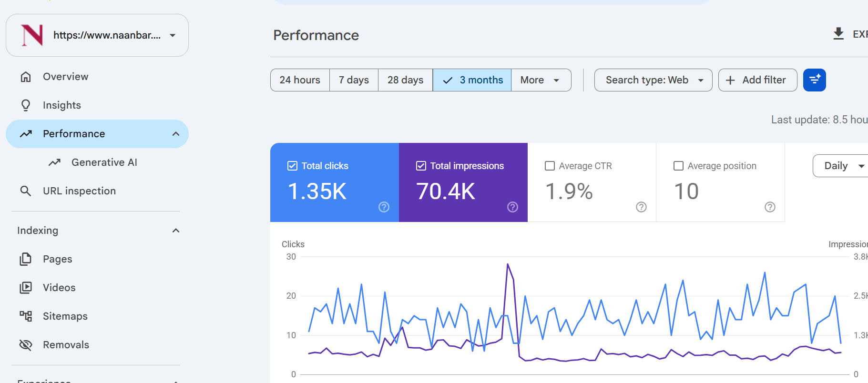This screenshot has height=383, width=868.
Task: Open the Overview page link
Action: (x=97, y=77)
